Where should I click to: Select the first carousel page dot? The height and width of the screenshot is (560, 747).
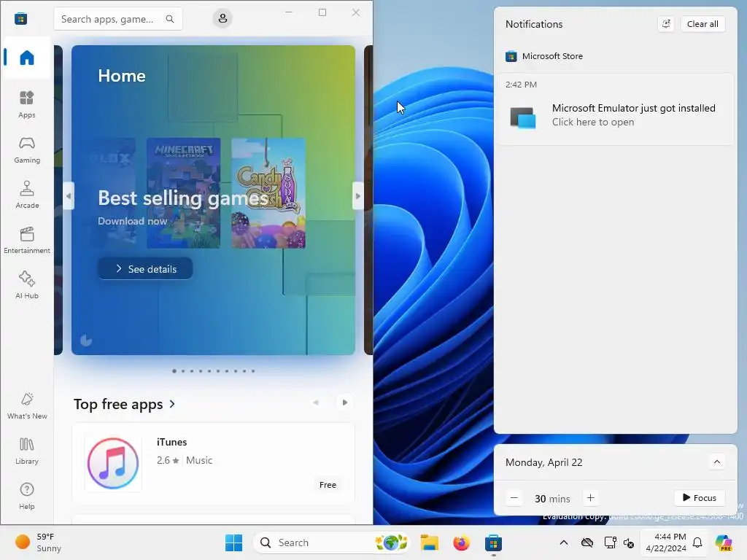(174, 371)
